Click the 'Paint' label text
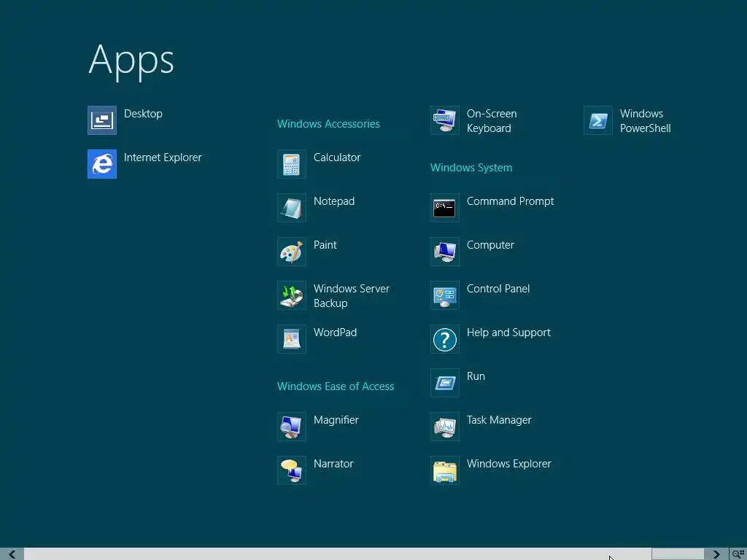 tap(325, 245)
